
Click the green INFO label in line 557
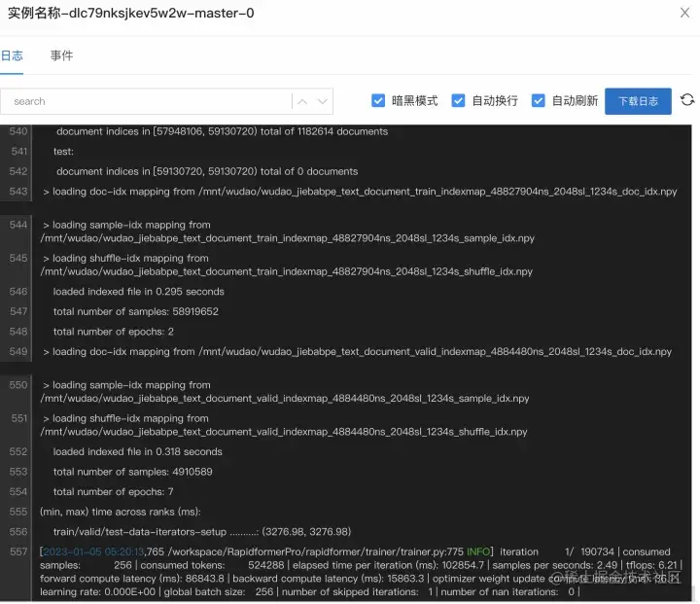(x=478, y=552)
